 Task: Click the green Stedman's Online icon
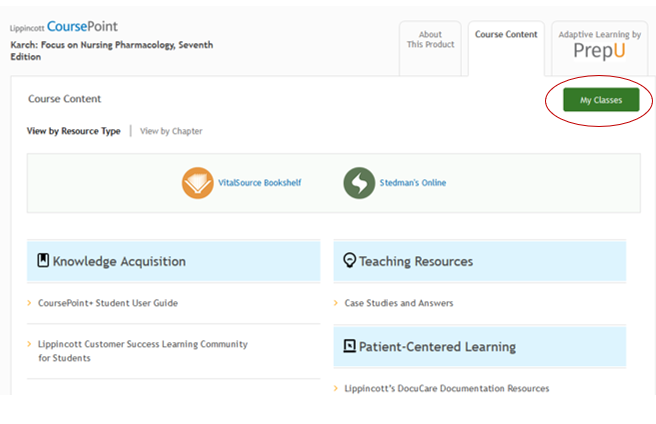[x=359, y=183]
